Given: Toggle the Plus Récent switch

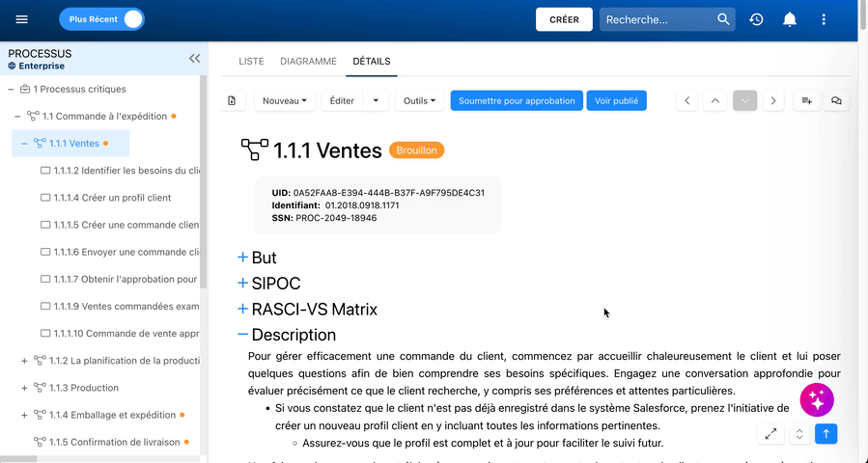Looking at the screenshot, I should (101, 19).
